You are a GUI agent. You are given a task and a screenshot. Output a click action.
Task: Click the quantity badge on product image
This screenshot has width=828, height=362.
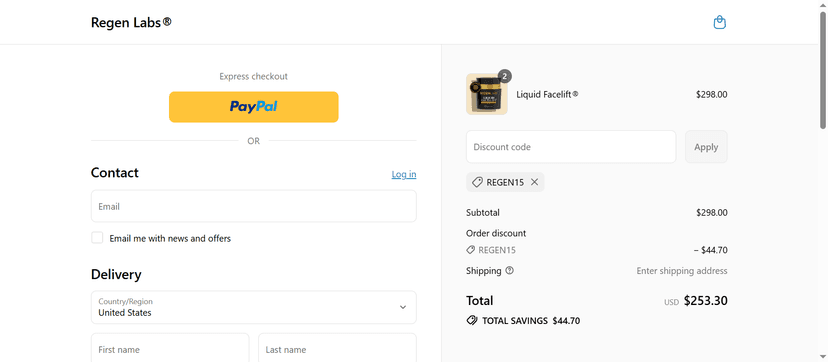(504, 77)
